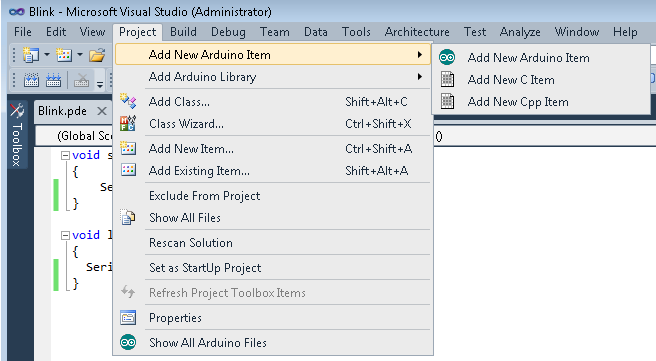Click the Add Class icon
This screenshot has width=656, height=361.
128,101
